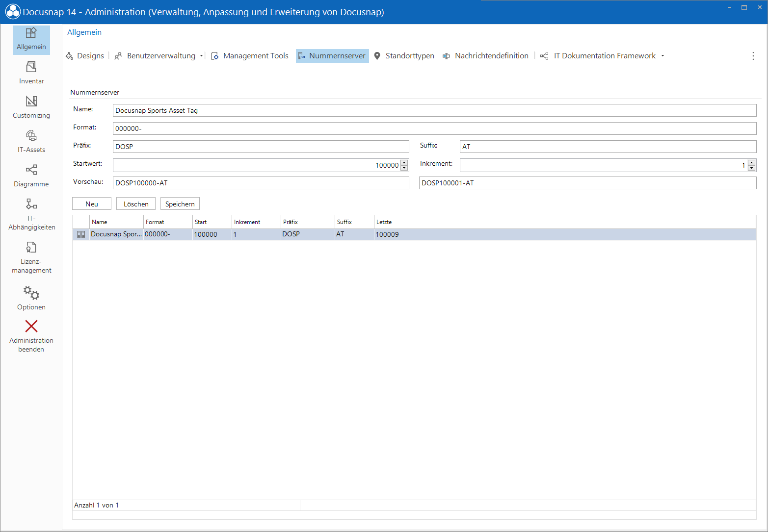The image size is (768, 532).
Task: Expand the IT Dokumentation Framework dropdown arrow
Action: point(662,56)
